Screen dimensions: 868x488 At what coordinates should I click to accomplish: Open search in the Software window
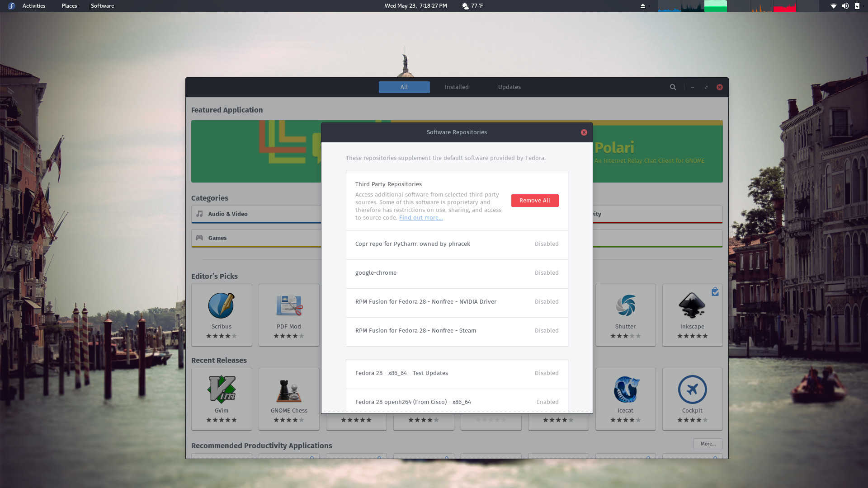(673, 87)
